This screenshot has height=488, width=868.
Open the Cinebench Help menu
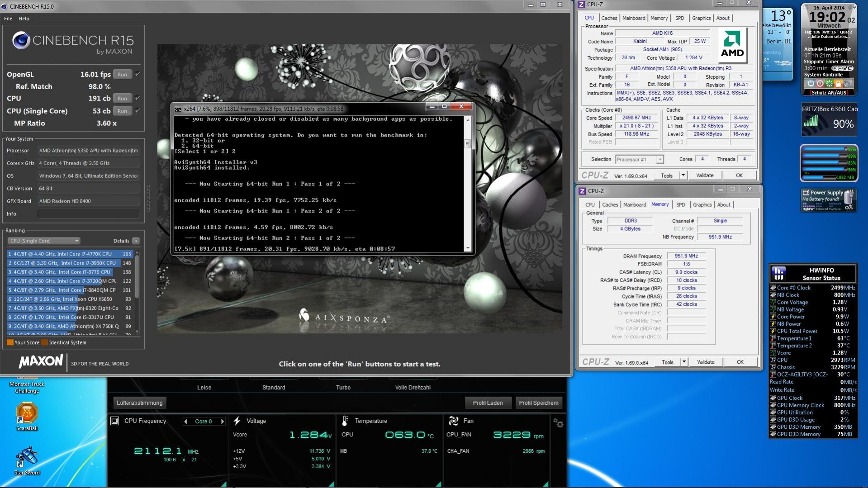click(x=24, y=19)
